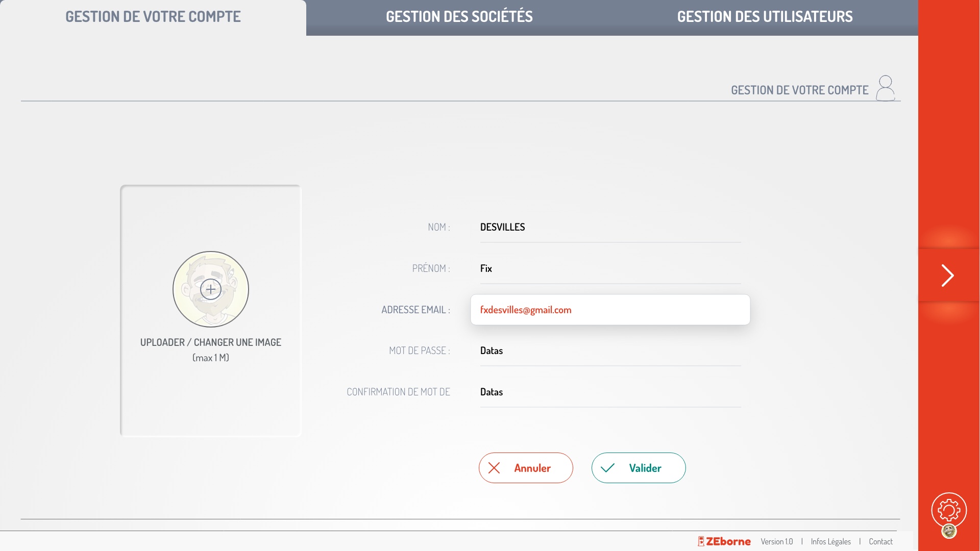Viewport: 980px width, 551px height.
Task: Open the settings gear in sidebar
Action: 949,510
